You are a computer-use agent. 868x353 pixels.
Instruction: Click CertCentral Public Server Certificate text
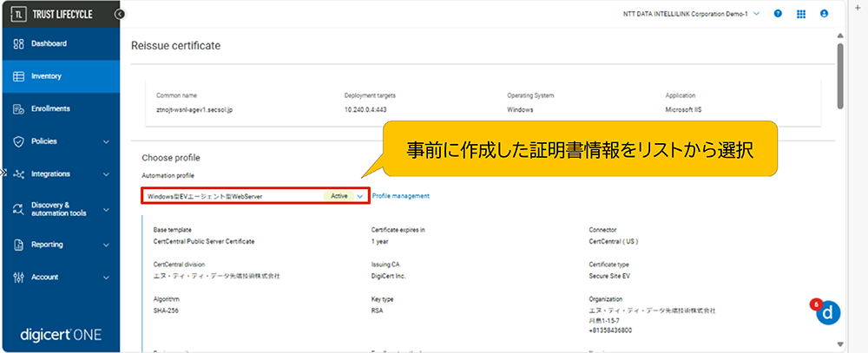(x=204, y=241)
